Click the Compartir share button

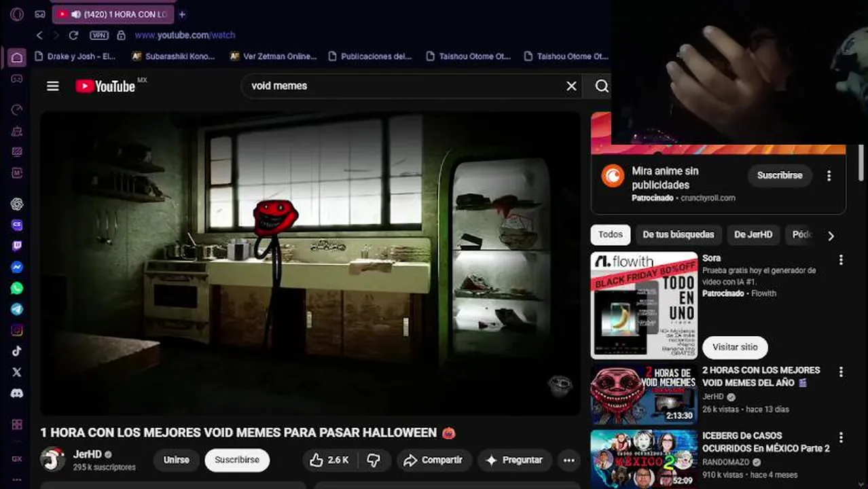pyautogui.click(x=433, y=460)
